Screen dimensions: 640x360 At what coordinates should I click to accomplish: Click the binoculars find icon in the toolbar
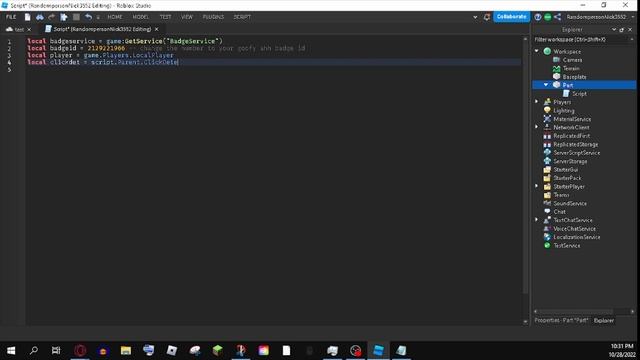click(40, 17)
